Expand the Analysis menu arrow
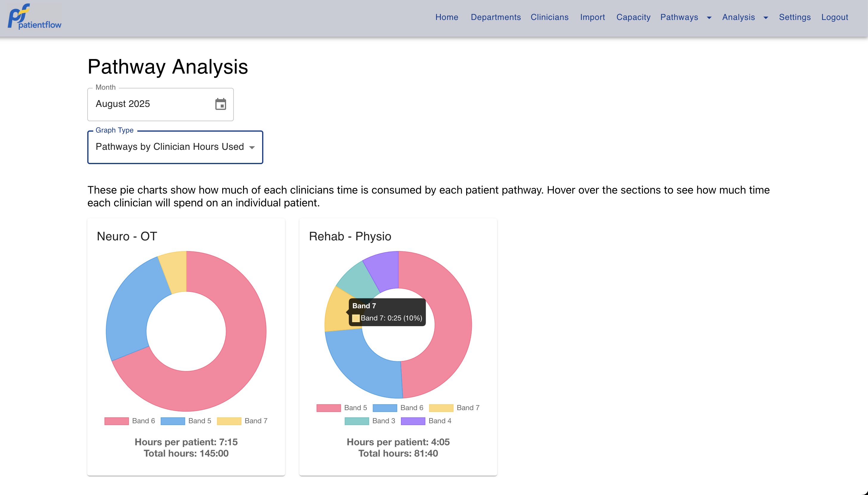 tap(765, 18)
